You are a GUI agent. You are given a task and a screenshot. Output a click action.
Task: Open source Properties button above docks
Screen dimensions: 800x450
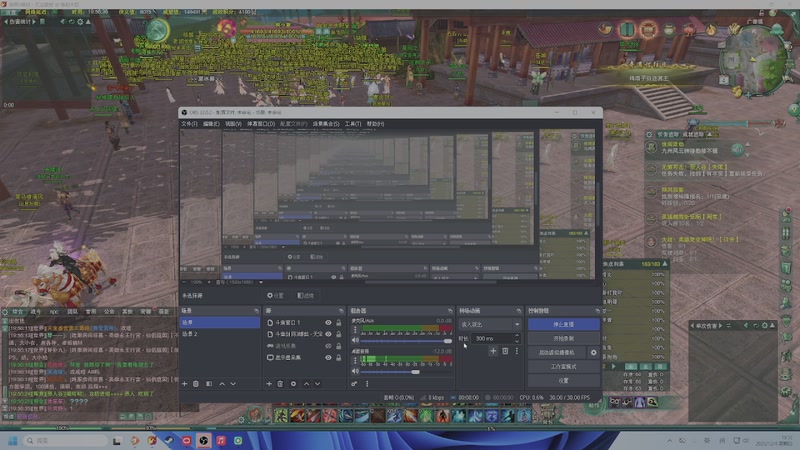pos(275,296)
